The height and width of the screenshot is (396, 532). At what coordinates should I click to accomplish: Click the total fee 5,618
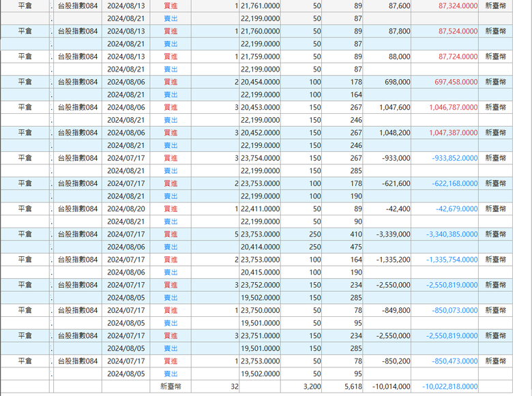click(x=353, y=387)
